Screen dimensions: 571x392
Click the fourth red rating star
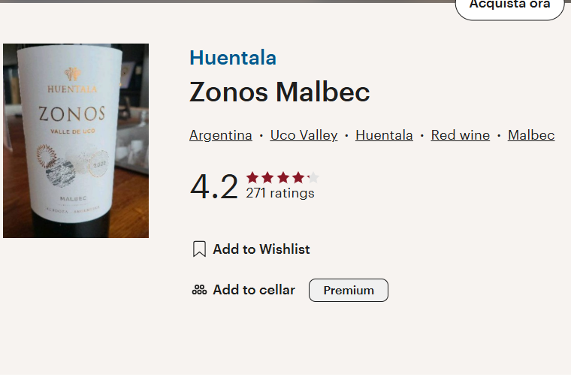pos(298,178)
